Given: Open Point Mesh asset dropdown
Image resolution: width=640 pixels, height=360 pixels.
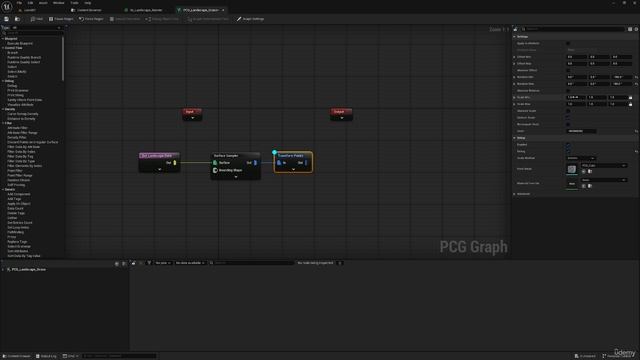Looking at the screenshot, I should tap(604, 165).
